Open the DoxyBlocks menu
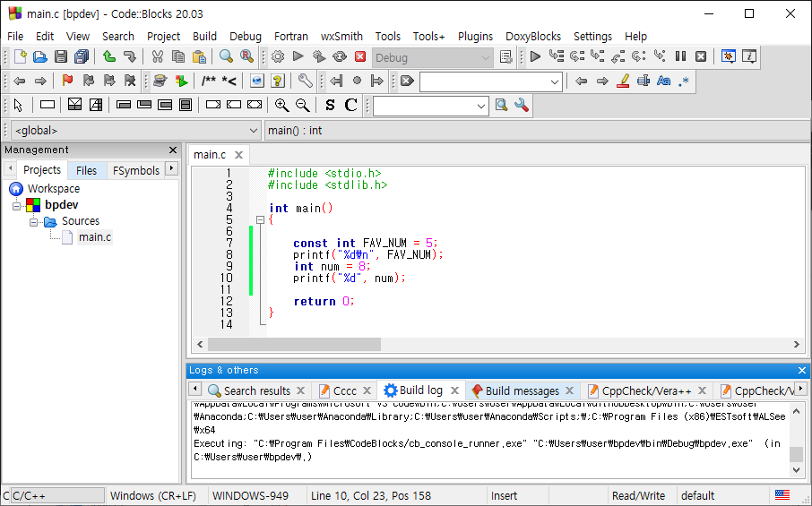The image size is (812, 506). pos(533,36)
